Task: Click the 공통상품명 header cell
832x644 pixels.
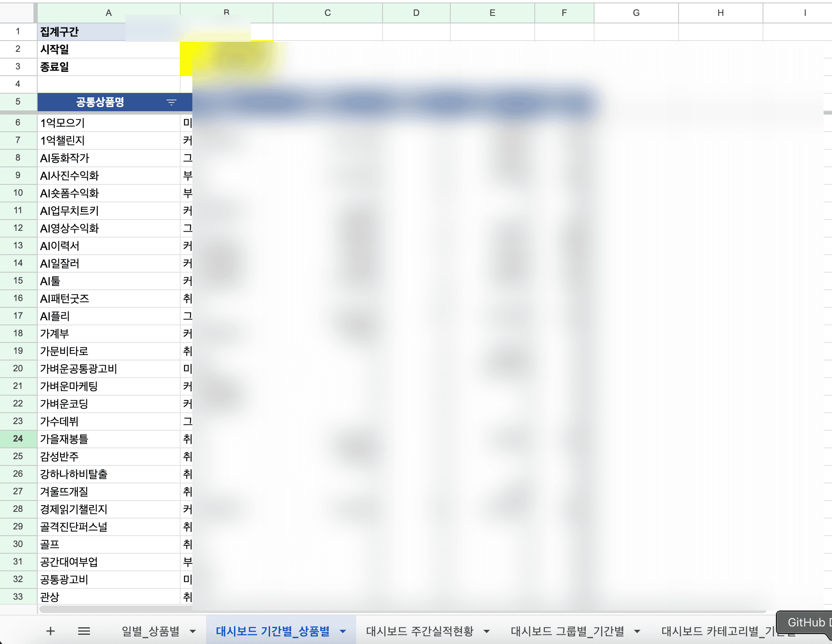Action: click(x=109, y=102)
